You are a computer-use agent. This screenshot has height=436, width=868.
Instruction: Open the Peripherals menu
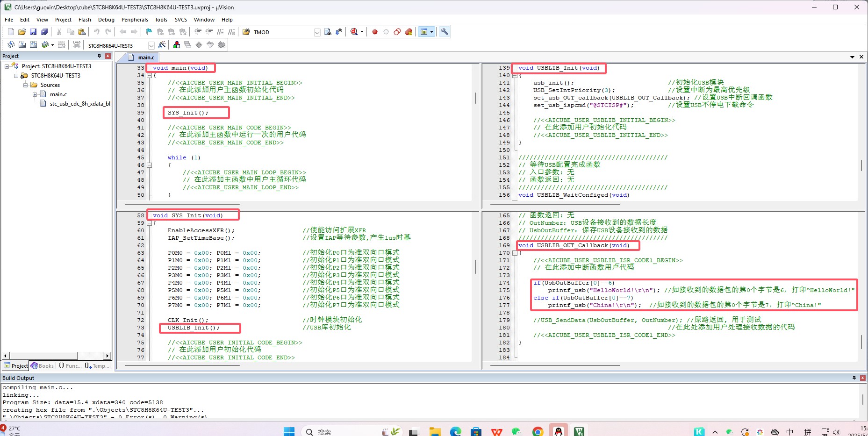pyautogui.click(x=135, y=20)
